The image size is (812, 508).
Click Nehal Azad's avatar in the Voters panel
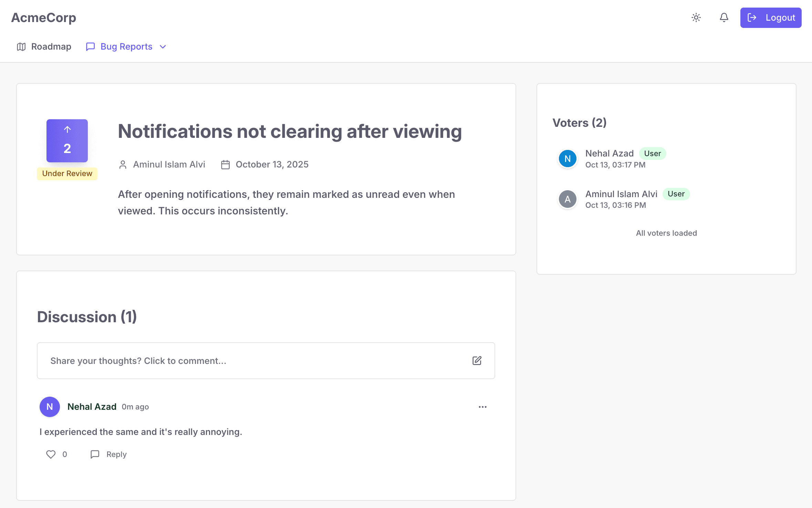567,159
